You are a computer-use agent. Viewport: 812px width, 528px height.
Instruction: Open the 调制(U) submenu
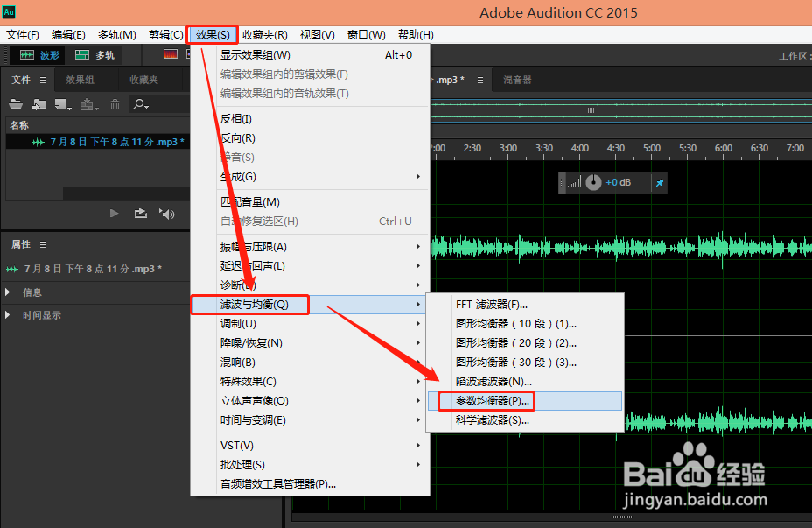[310, 324]
